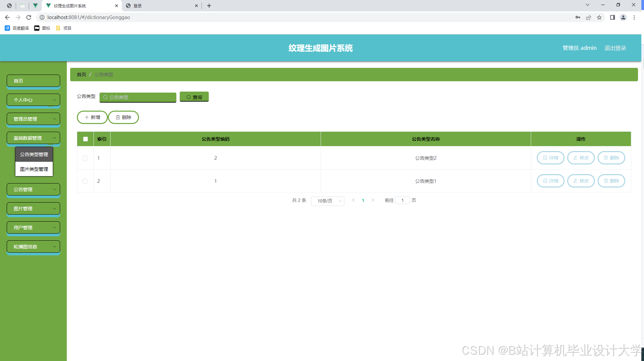Bookmark this page with the star icon
The height and width of the screenshot is (361, 644).
click(599, 17)
